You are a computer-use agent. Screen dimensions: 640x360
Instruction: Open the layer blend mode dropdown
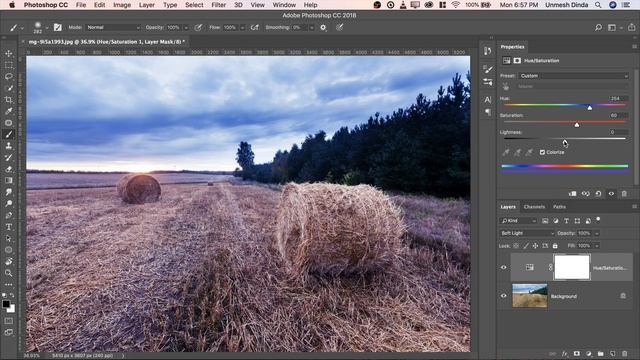click(527, 233)
